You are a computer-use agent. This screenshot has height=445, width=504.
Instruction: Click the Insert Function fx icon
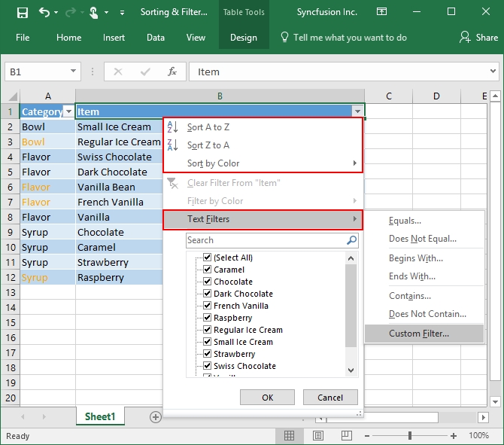pos(172,72)
